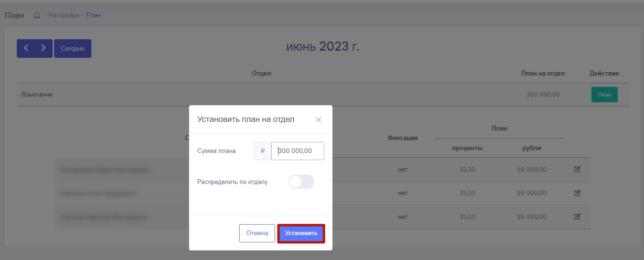Click the home icon in the breadcrumb
Viewport: 644px width, 260px height.
click(37, 15)
